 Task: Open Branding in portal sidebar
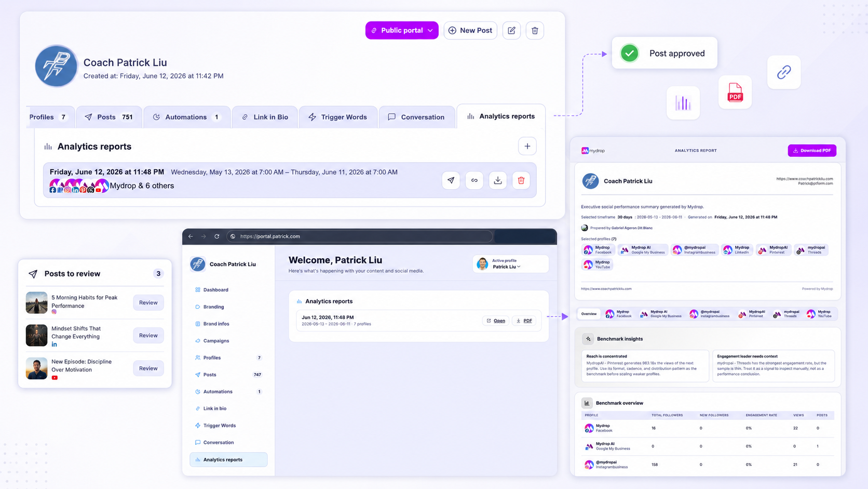[228, 307]
